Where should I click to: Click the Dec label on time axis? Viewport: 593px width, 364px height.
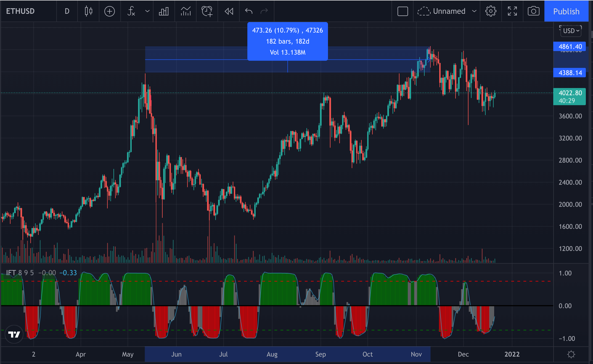point(463,354)
